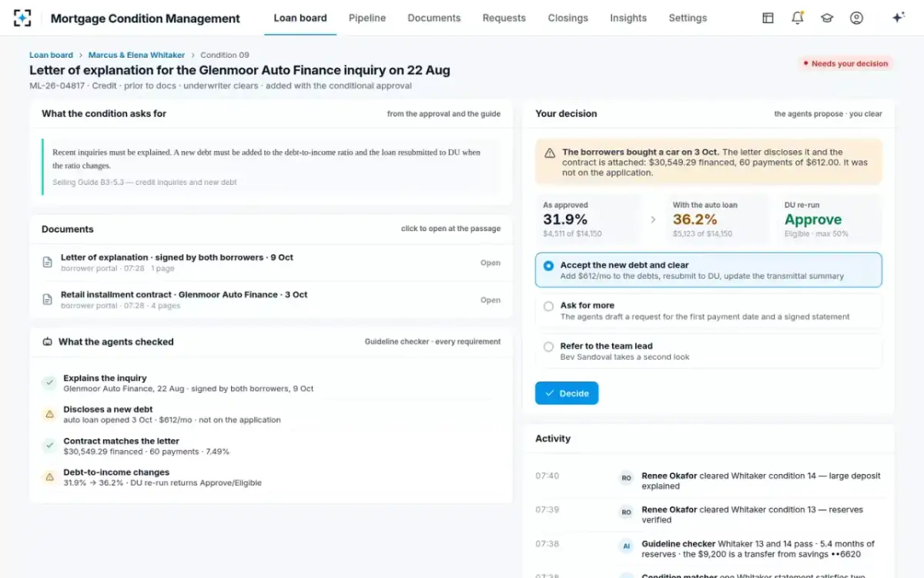The width and height of the screenshot is (924, 578).
Task: Click the robot icon beside What the agents checked
Action: coord(48,341)
